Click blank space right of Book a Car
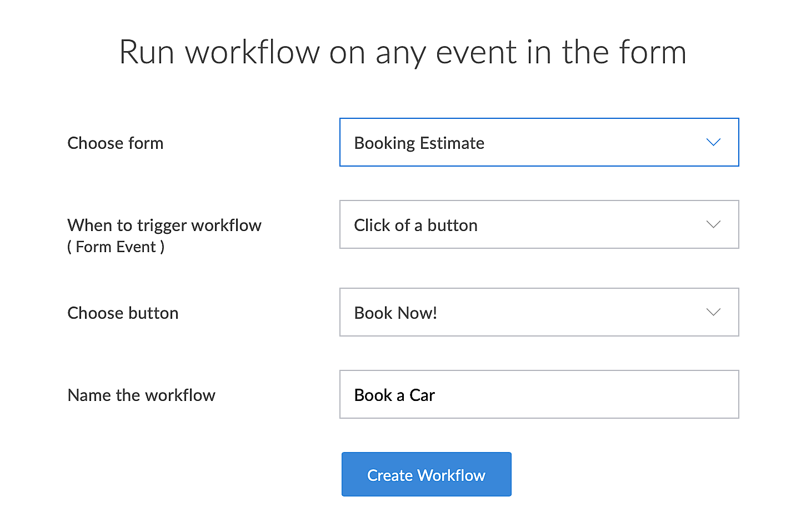This screenshot has height=532, width=801. click(x=583, y=395)
